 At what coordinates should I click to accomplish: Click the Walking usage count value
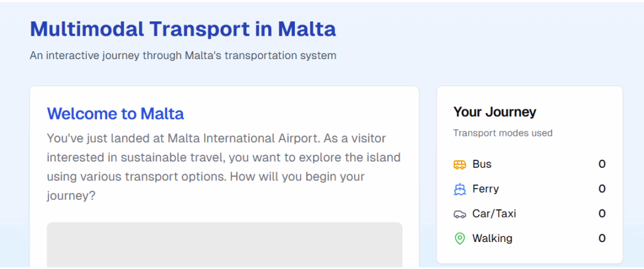tap(602, 238)
